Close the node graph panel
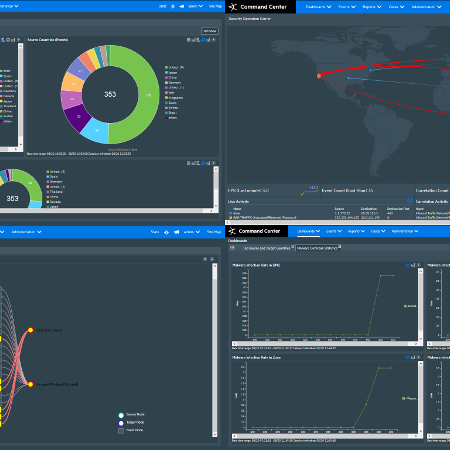The image size is (450, 450). 212,259
